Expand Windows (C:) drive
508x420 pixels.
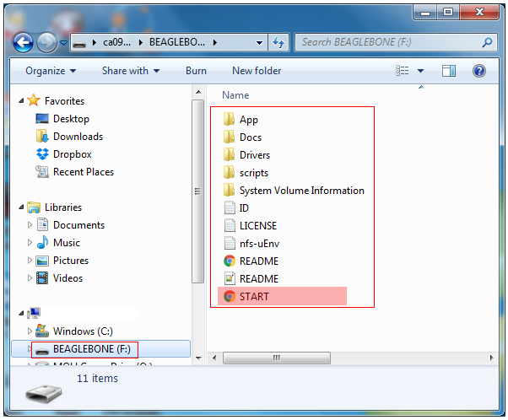click(30, 331)
